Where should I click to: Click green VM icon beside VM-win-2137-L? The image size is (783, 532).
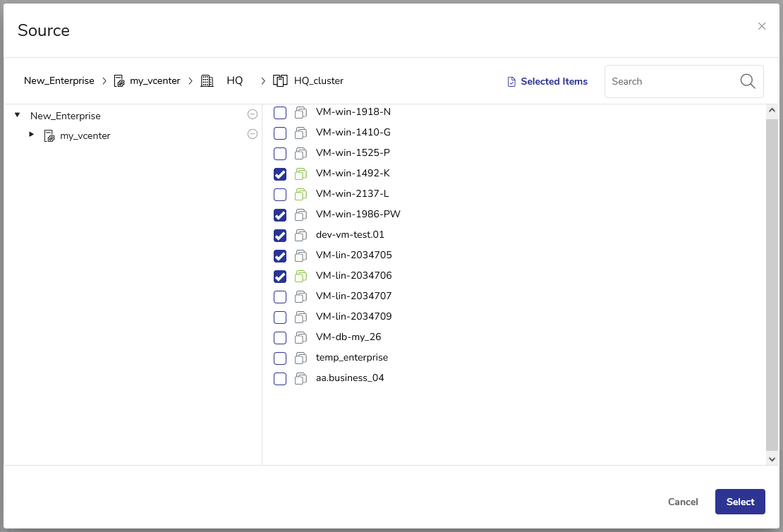[x=301, y=194]
